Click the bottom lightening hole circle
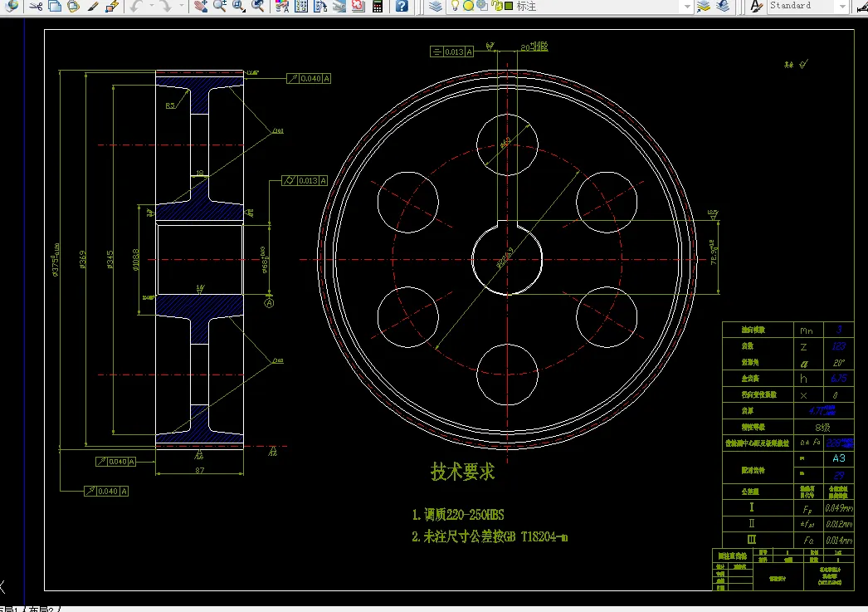Image resolution: width=868 pixels, height=612 pixels. pyautogui.click(x=507, y=374)
